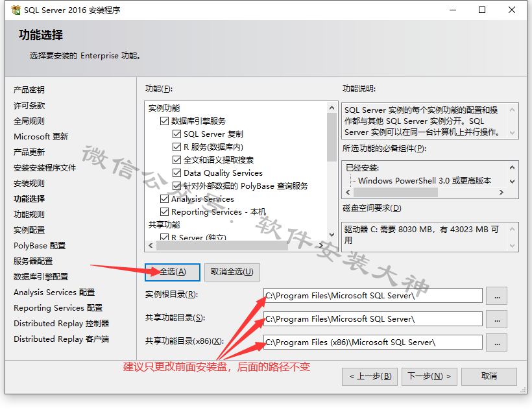
Task: Select Analysis Services 配置 step
Action: click(54, 293)
